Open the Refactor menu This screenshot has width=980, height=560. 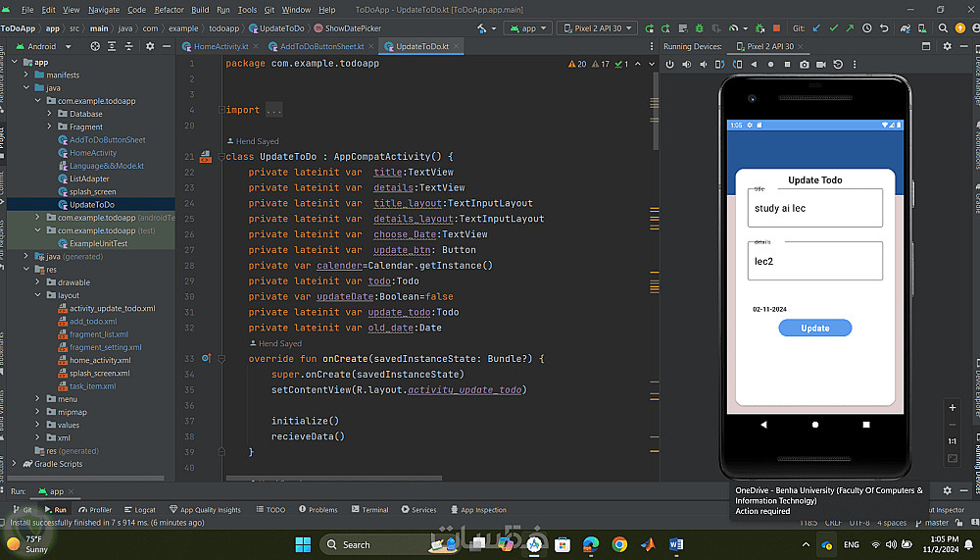169,10
